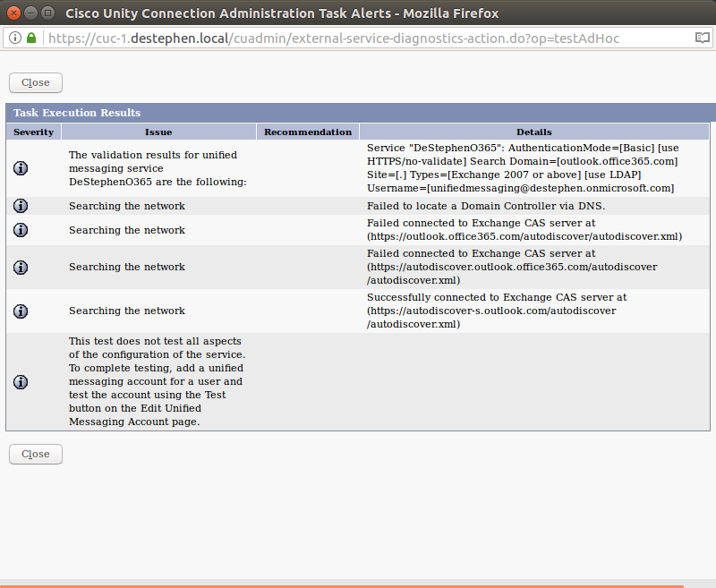Screen dimensions: 716x588
Task: Click 'This test does not test all aspects' paragraph
Action: tap(158, 381)
